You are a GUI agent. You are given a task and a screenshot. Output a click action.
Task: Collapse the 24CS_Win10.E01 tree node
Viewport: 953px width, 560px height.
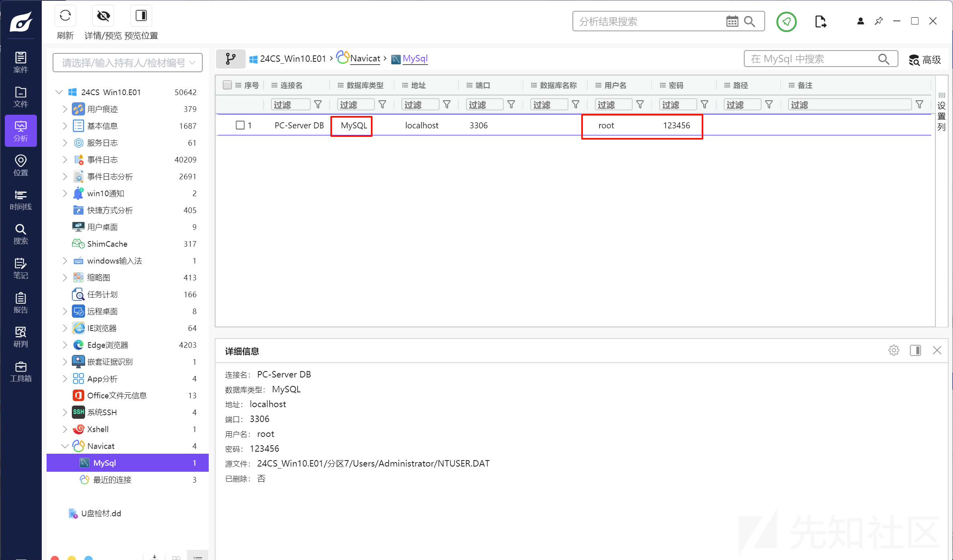pos(59,92)
